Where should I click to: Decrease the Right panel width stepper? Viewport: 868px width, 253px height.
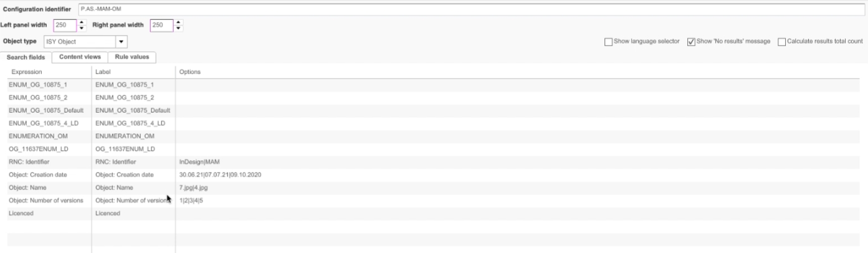point(179,29)
